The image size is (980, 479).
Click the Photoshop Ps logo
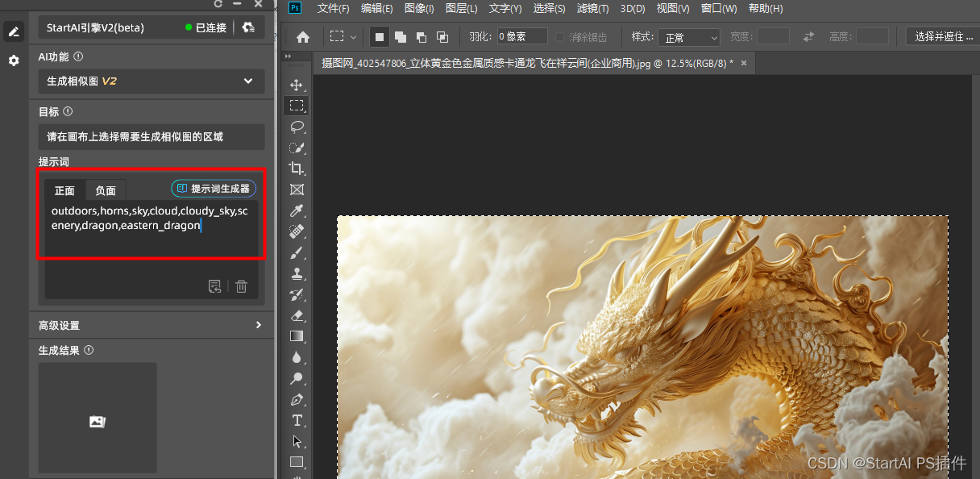pyautogui.click(x=294, y=8)
